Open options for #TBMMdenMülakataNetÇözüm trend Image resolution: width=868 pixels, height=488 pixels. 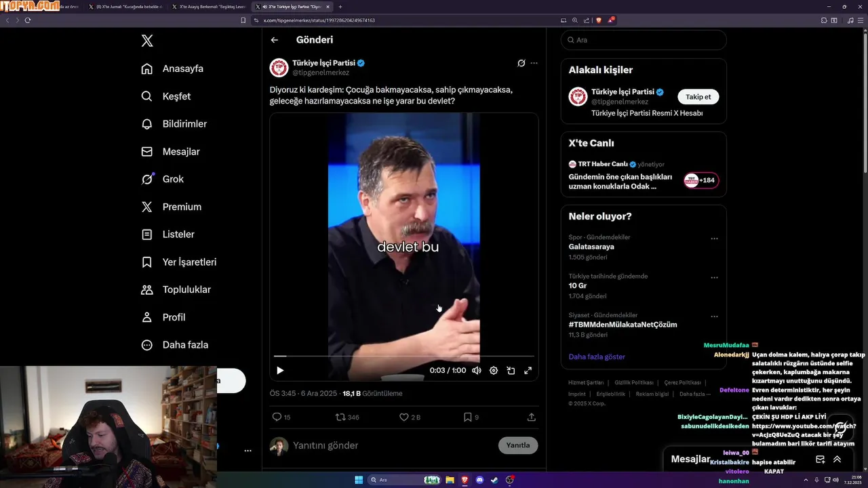(x=714, y=317)
